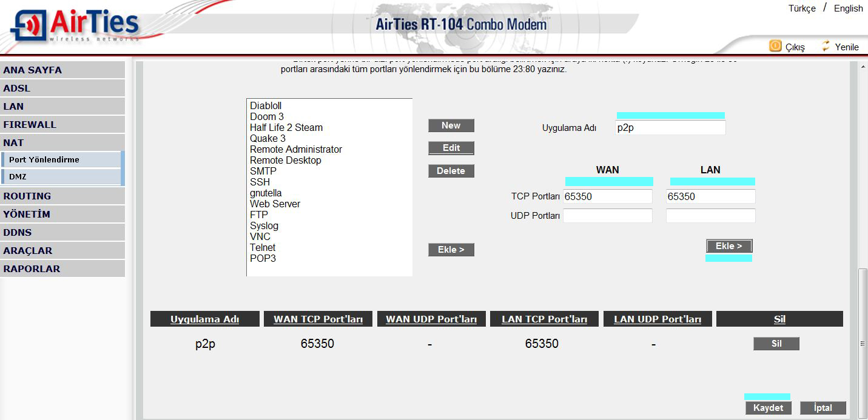
Task: Open the FIREWALL menu
Action: coord(62,124)
